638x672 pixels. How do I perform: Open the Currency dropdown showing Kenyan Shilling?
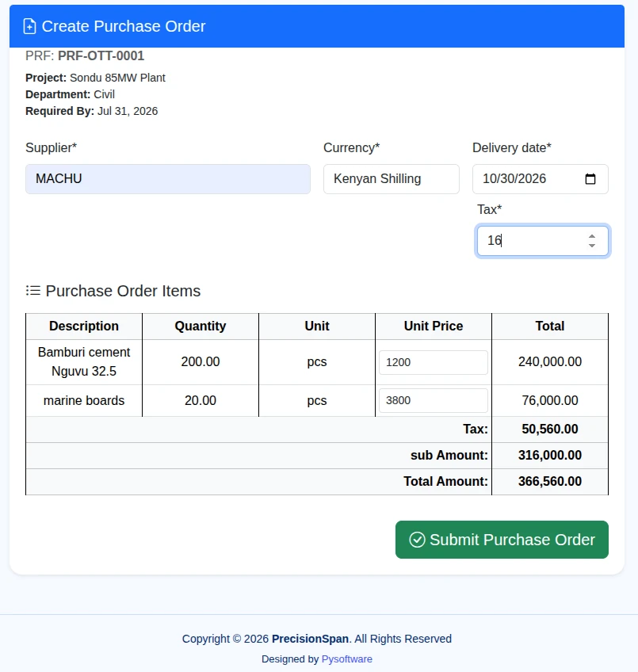[391, 179]
